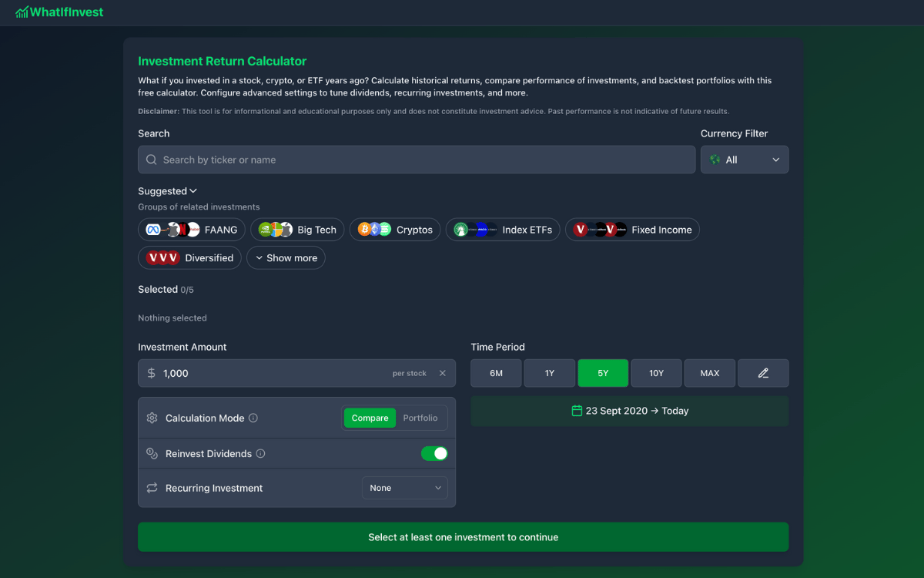Click the search magnifier icon

[x=152, y=160]
